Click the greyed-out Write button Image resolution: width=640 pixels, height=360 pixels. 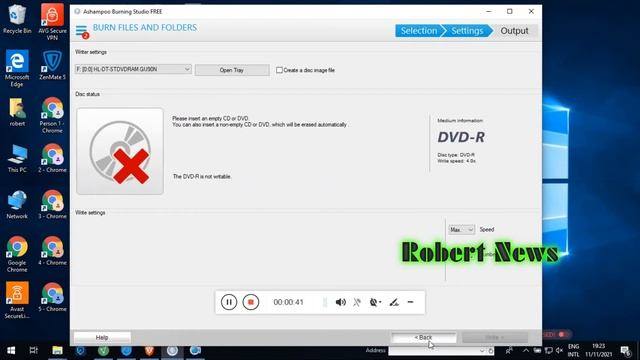click(495, 338)
